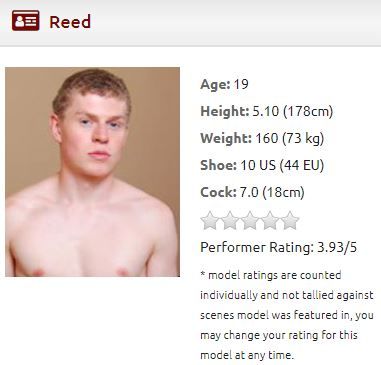Rate the model two stars

coord(230,221)
